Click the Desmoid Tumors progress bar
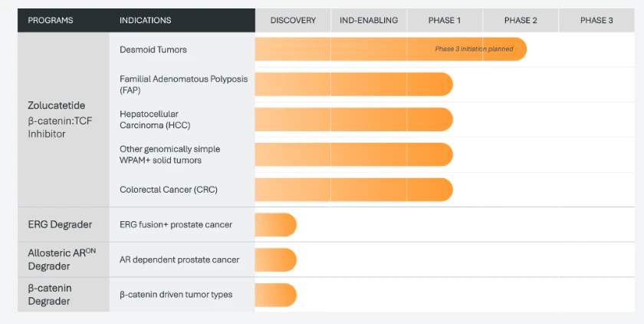644x324 pixels. (390, 49)
